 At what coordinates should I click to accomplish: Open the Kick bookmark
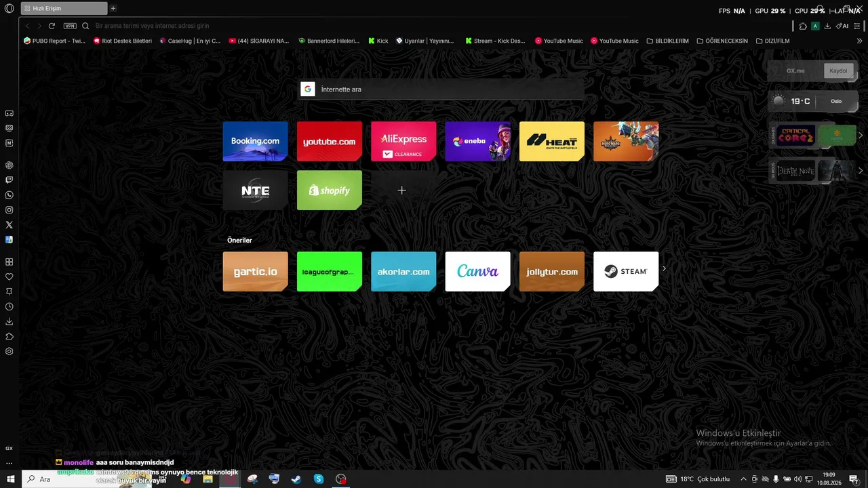[x=378, y=41]
